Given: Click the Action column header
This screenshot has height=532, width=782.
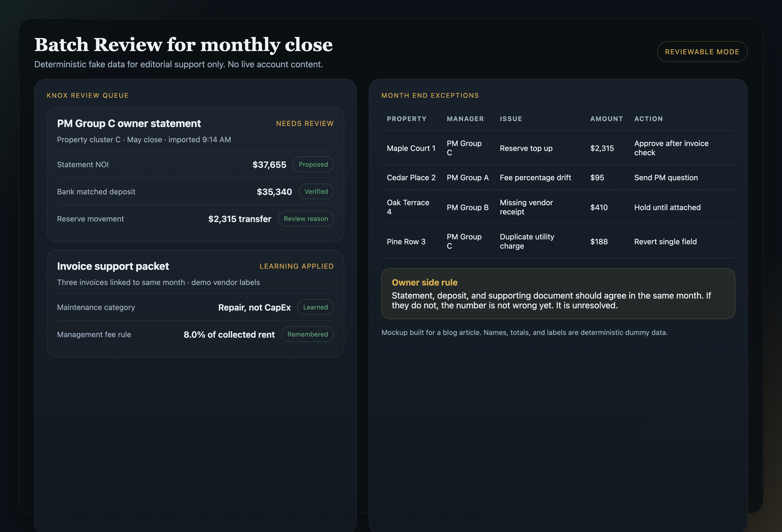Looking at the screenshot, I should click(x=648, y=119).
